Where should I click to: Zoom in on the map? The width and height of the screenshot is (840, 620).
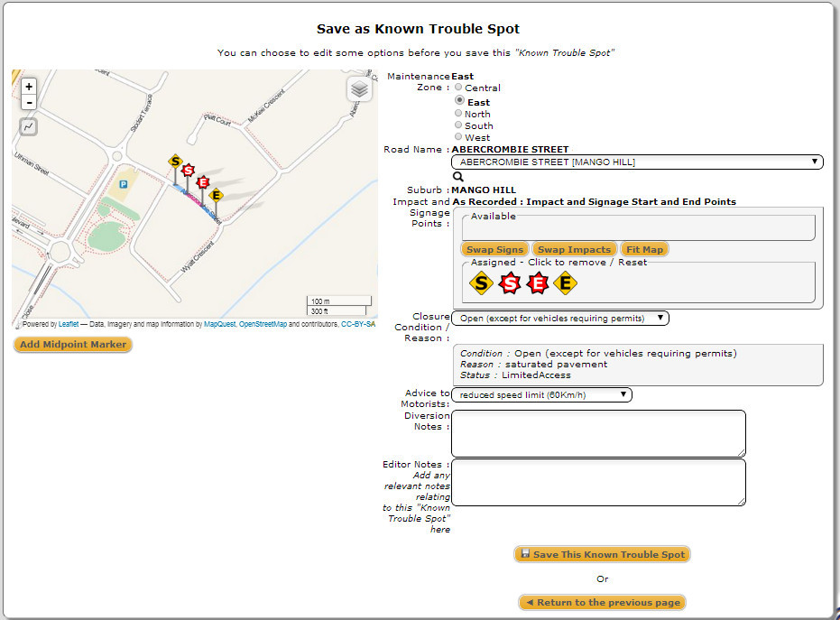tap(29, 87)
